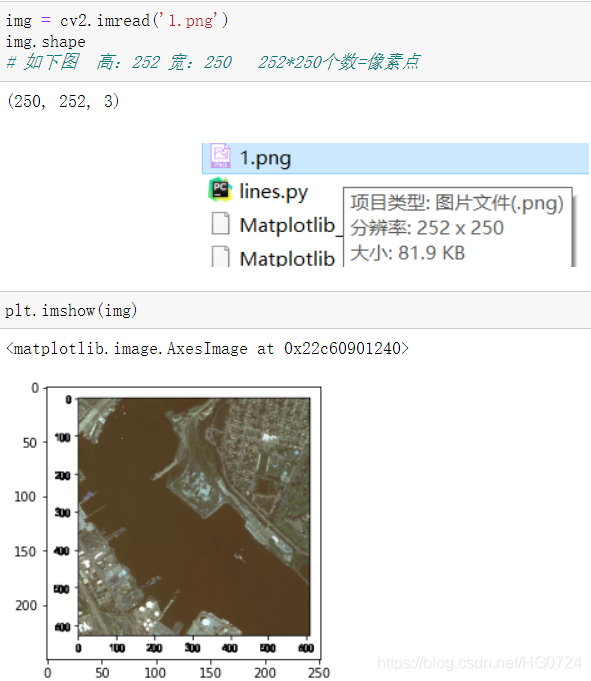Click the matplotlib.image.AxesImage output text
The image size is (591, 681).
click(208, 348)
